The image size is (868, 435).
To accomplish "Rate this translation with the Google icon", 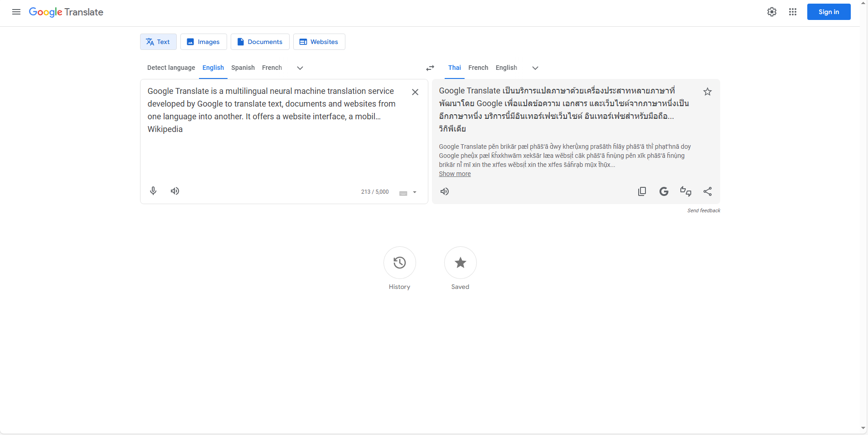I will tap(664, 191).
